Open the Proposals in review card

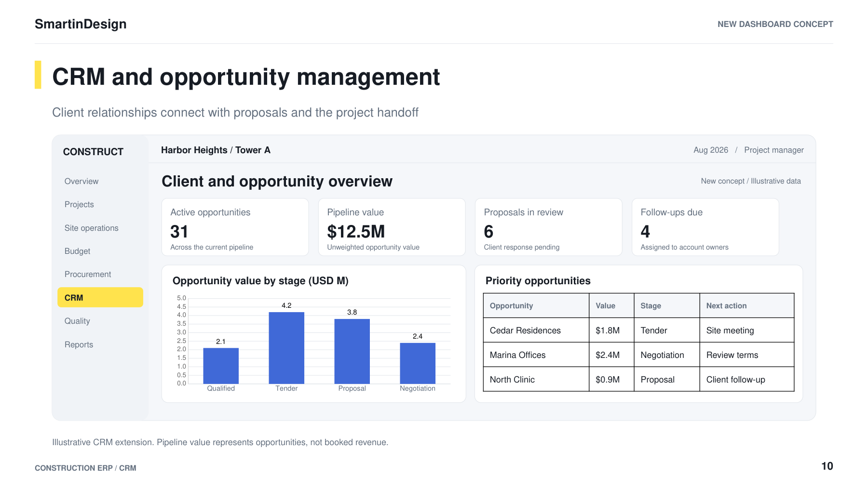(549, 227)
